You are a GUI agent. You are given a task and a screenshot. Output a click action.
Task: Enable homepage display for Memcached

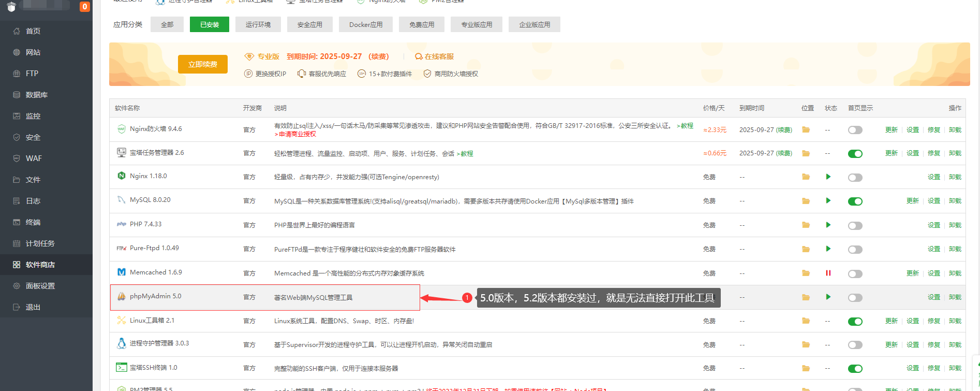pyautogui.click(x=855, y=274)
